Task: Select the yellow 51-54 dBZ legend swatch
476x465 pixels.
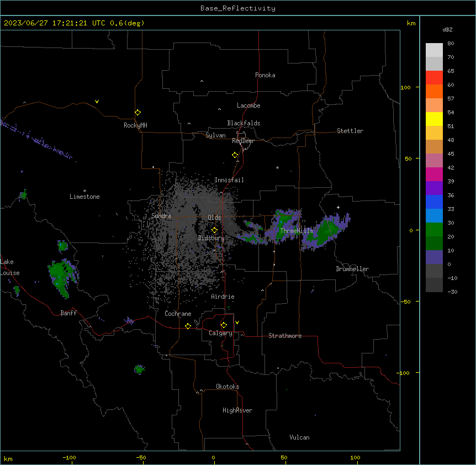Action: pos(434,119)
